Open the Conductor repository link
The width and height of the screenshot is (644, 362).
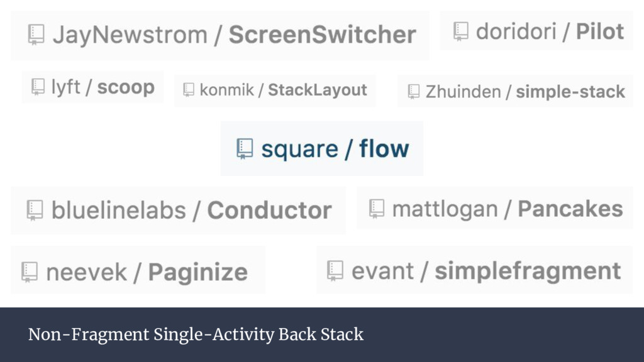269,210
